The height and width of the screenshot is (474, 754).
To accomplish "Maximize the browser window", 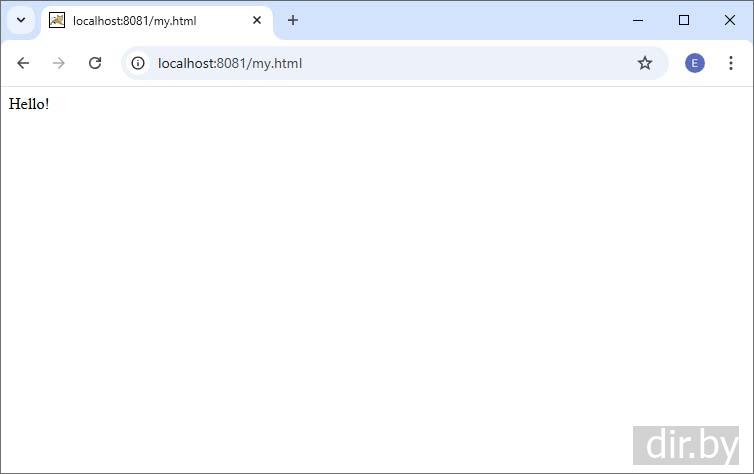I will [683, 20].
